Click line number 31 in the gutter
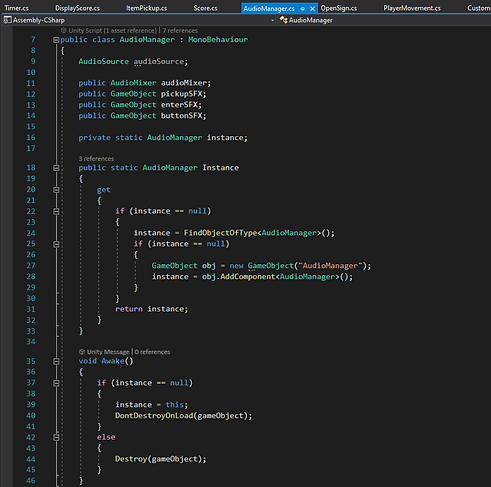This screenshot has width=491, height=487. tap(31, 309)
